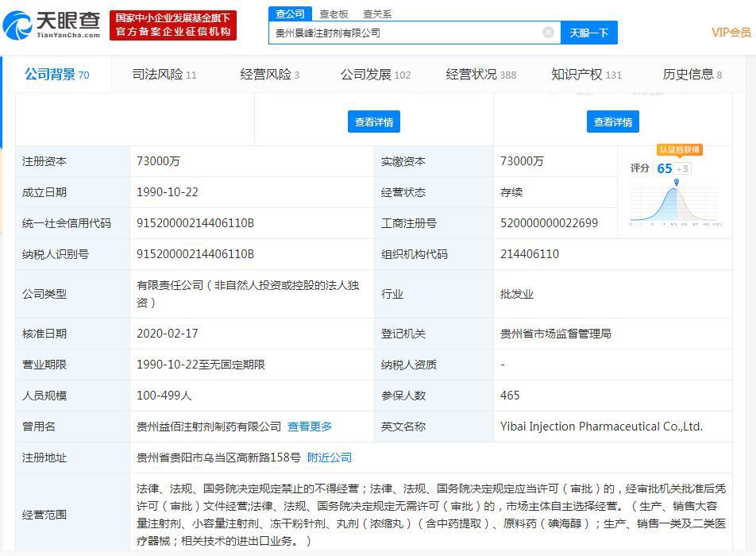Click the company type 有限责任公司 text
The width and height of the screenshot is (756, 556).
248,294
